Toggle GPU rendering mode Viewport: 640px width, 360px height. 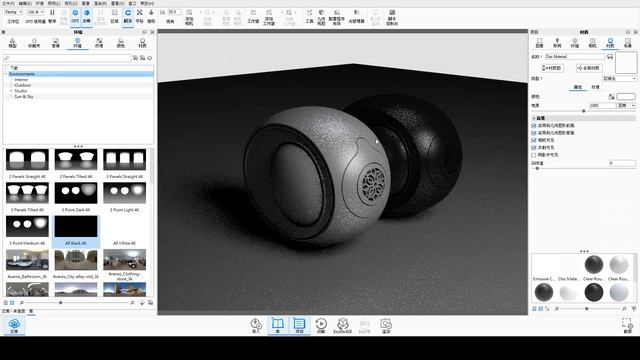coord(75,16)
